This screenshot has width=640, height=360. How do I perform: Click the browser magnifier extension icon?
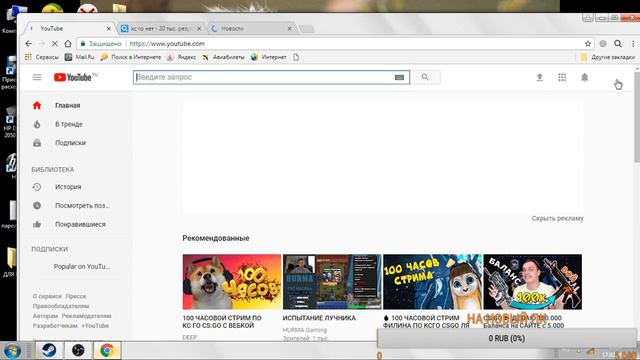[618, 44]
